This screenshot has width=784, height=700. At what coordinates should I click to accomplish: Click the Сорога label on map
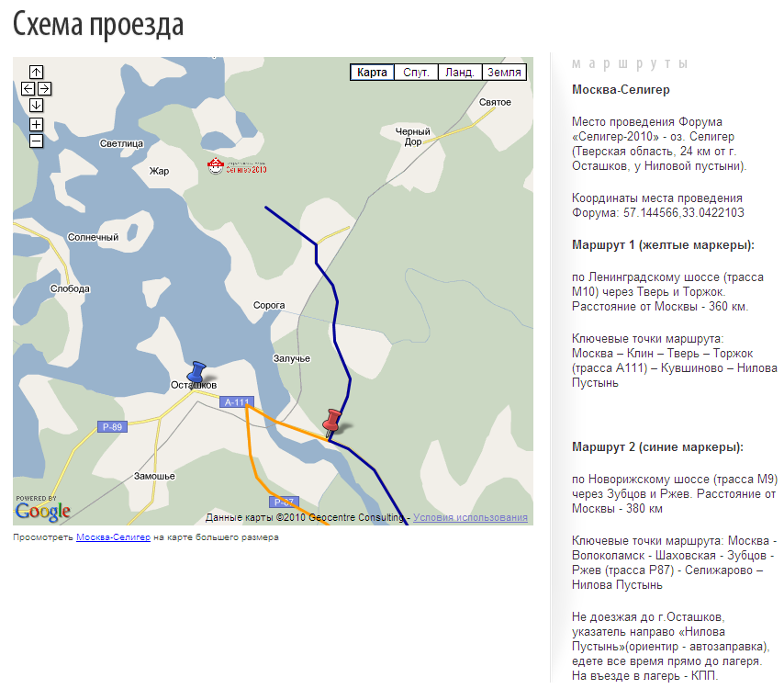coord(269,305)
